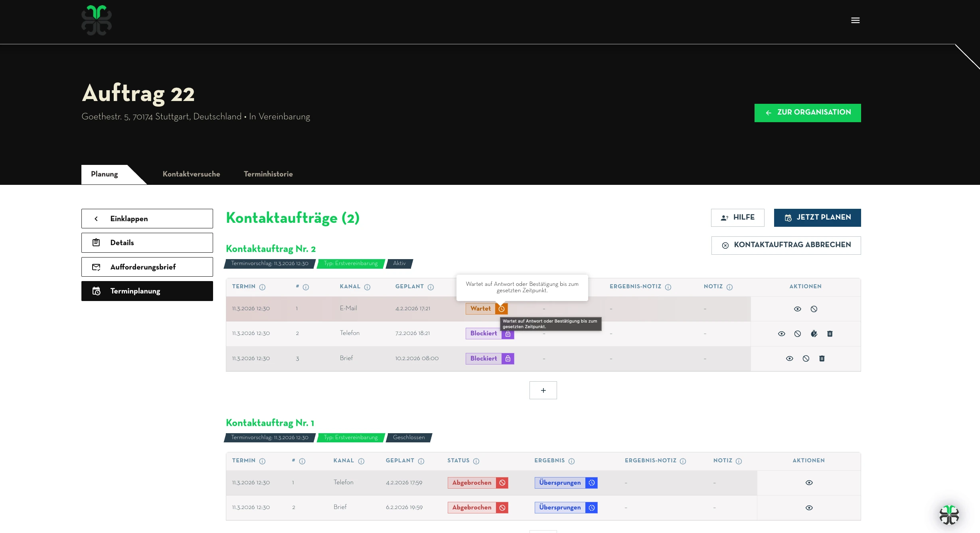Go back via Zur Organisation button
Viewport: 980px width, 533px height.
pyautogui.click(x=807, y=113)
